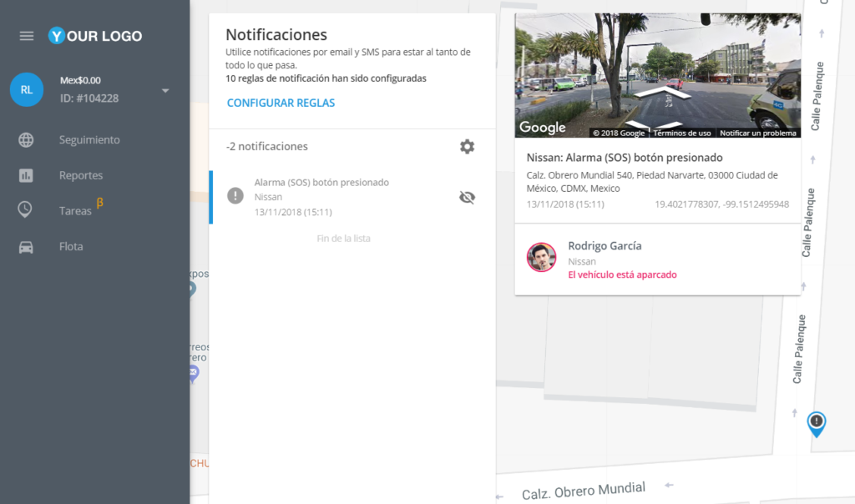Image resolution: width=855 pixels, height=504 pixels.
Task: Click the Google logo in street view
Action: point(542,128)
